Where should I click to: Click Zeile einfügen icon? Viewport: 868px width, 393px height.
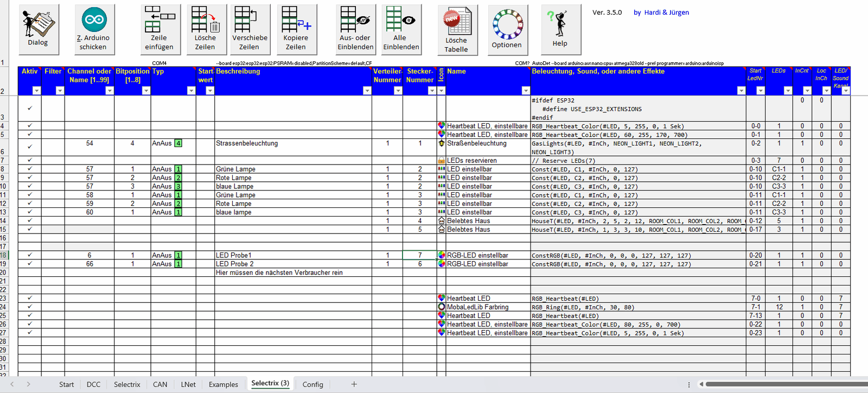tap(159, 30)
